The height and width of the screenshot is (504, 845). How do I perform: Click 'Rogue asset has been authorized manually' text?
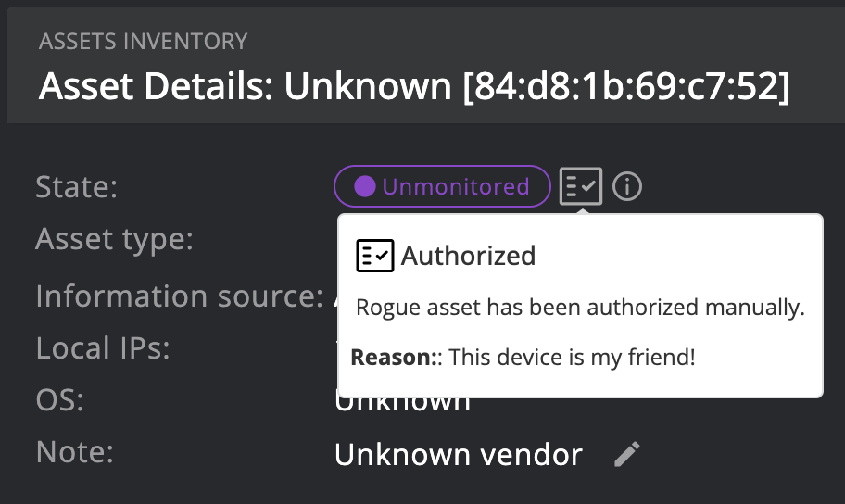pyautogui.click(x=580, y=308)
